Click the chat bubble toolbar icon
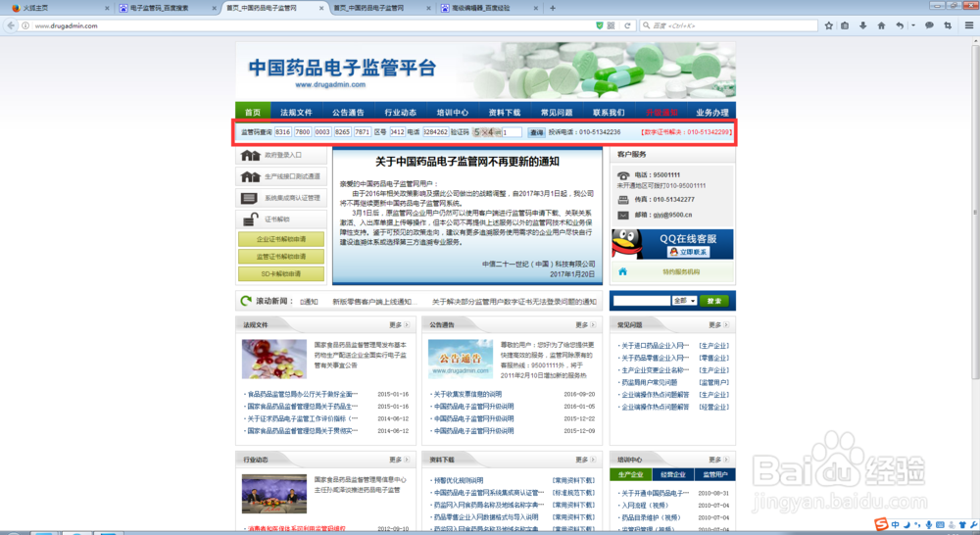This screenshot has width=980, height=535. (x=929, y=25)
